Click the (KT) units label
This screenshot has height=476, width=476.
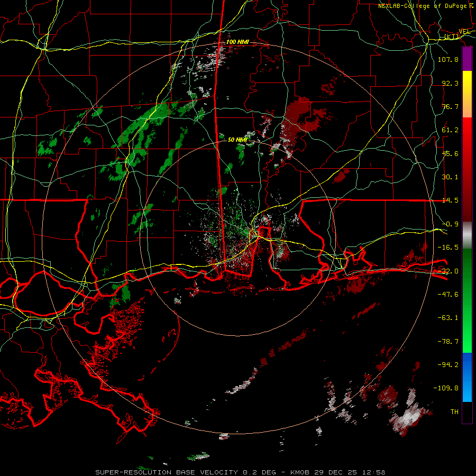452,36
